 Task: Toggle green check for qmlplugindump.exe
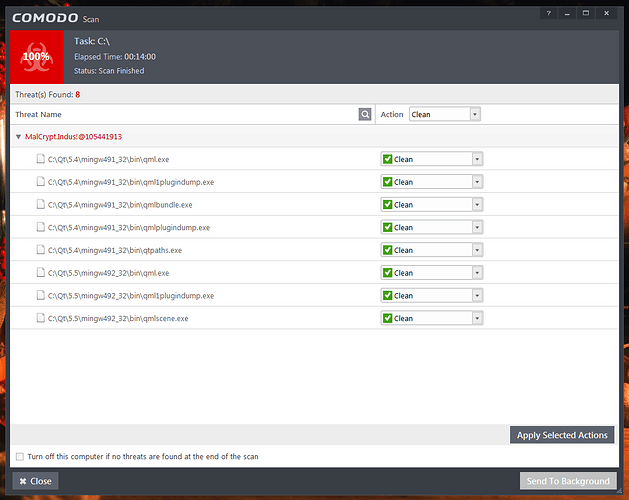pyautogui.click(x=388, y=228)
